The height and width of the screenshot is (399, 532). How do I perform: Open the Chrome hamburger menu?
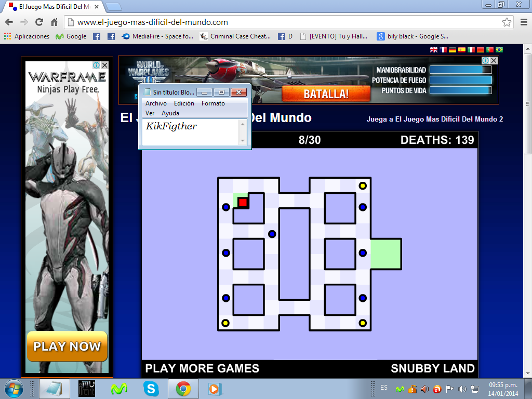(523, 22)
